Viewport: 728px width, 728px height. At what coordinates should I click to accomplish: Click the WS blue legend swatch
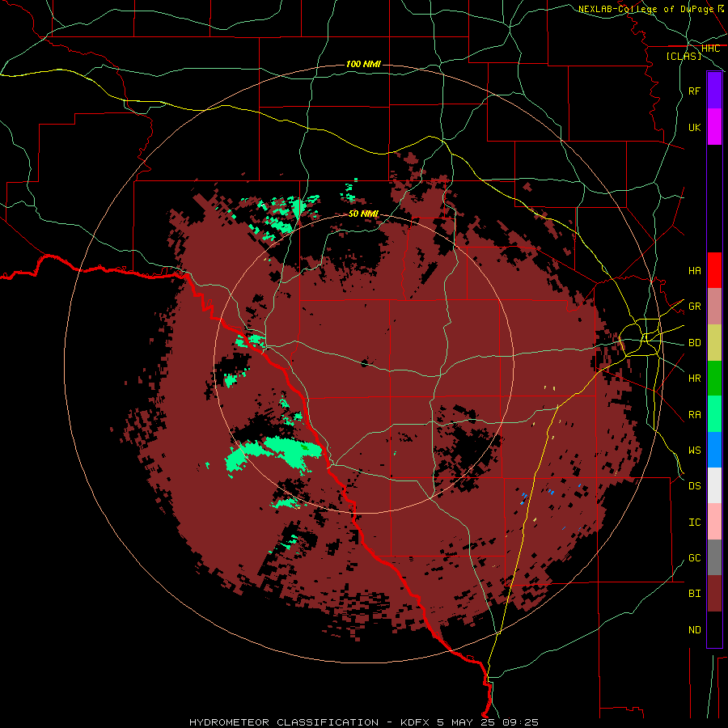pos(714,450)
